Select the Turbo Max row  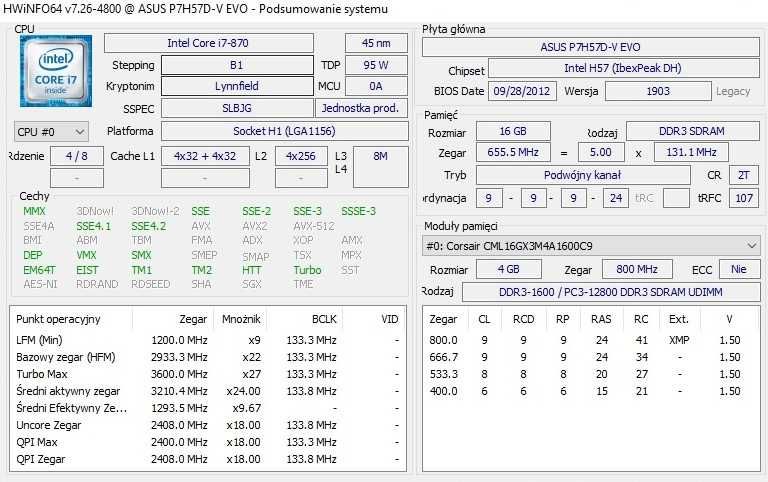point(208,374)
